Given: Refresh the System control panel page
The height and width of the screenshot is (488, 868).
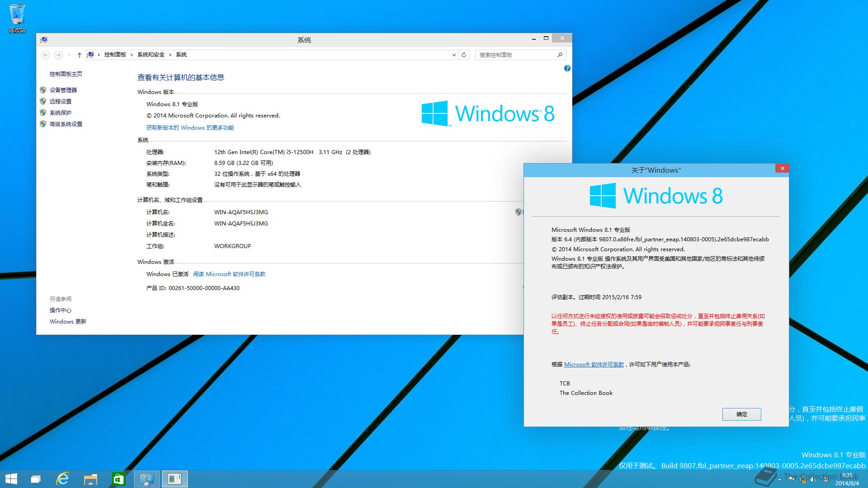Looking at the screenshot, I should tap(464, 55).
